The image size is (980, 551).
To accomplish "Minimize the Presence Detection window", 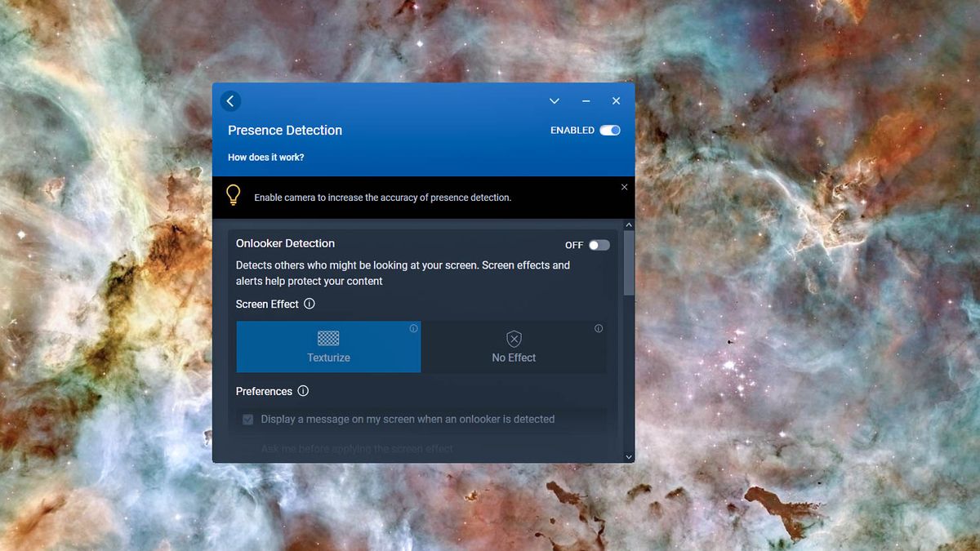I will [586, 101].
